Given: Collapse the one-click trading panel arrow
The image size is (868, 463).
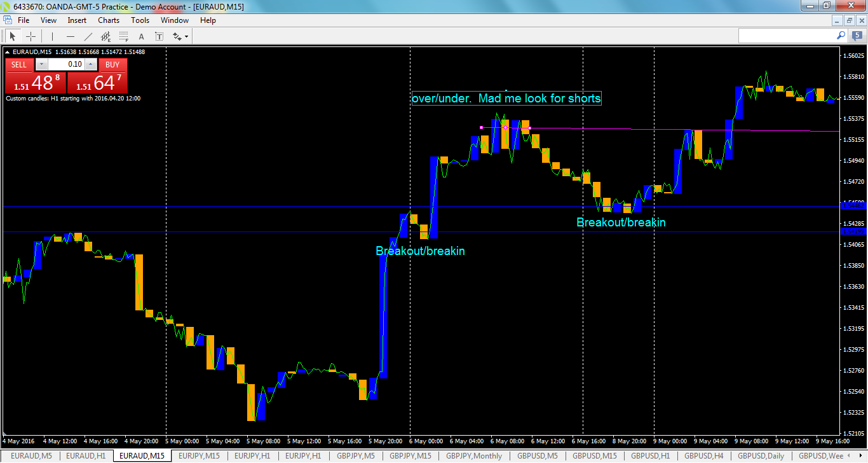Looking at the screenshot, I should click(x=7, y=51).
